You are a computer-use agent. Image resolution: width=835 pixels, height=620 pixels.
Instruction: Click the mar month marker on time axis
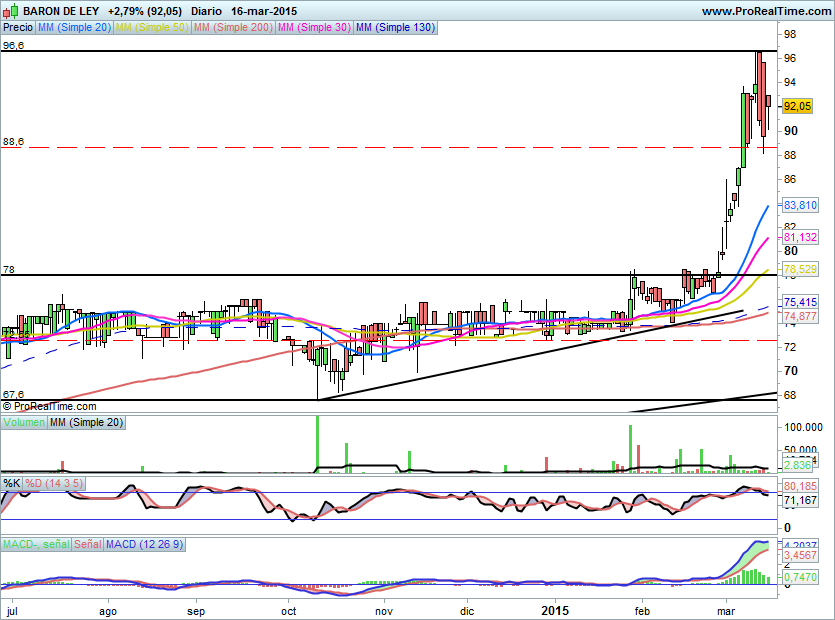click(x=726, y=611)
